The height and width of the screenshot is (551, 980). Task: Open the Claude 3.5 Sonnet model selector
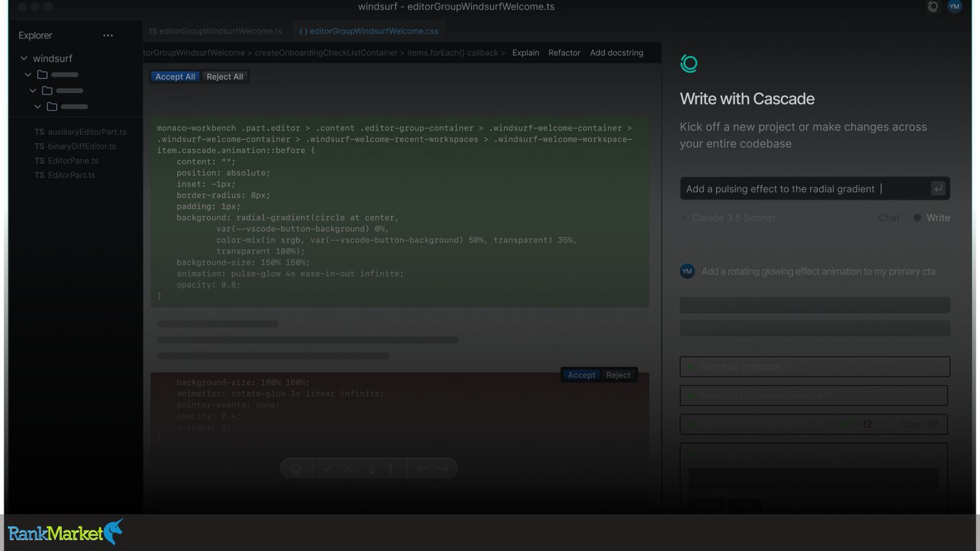click(x=728, y=217)
